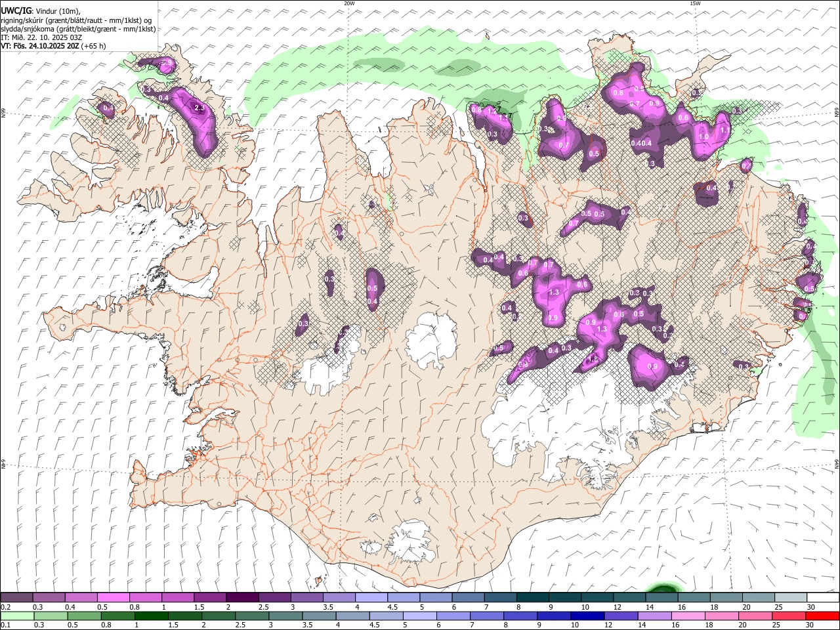This screenshot has height=630, width=840.
Task: Pick the dark teal swatch between 8 and 9 in the snow legend
Action: (x=532, y=598)
